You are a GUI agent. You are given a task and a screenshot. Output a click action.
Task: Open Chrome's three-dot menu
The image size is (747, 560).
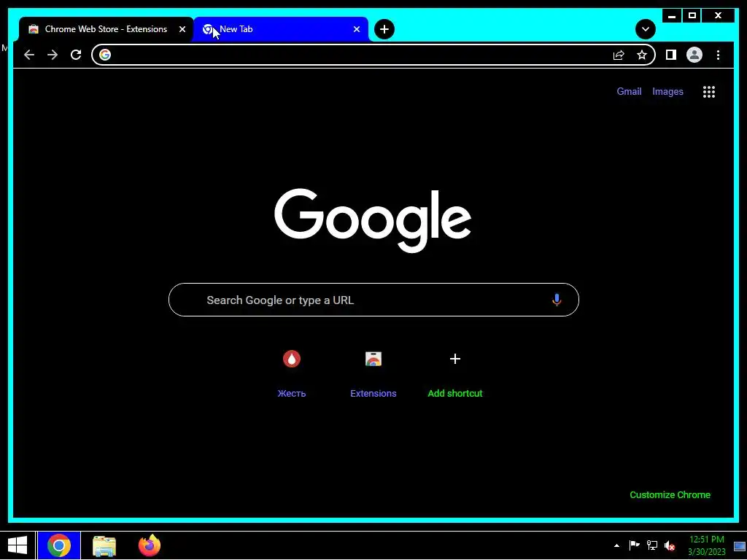718,55
